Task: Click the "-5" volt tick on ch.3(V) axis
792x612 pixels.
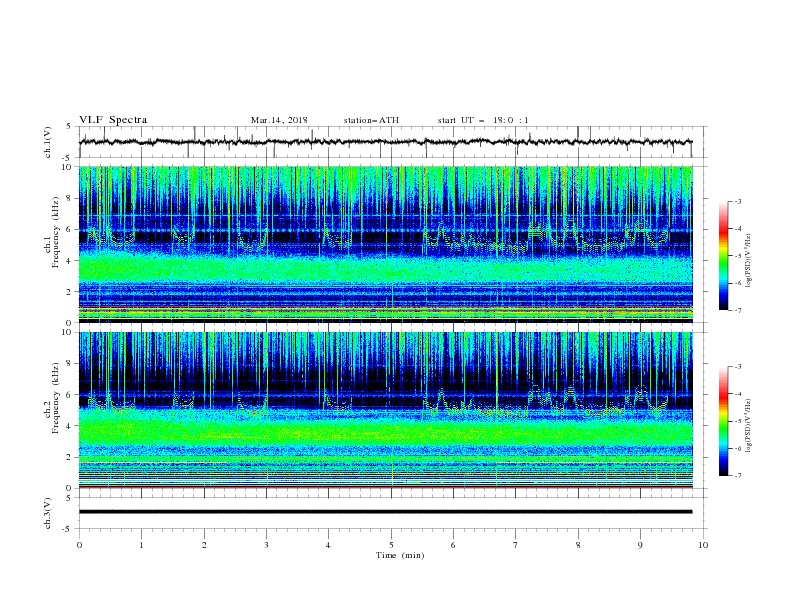Action: coord(68,529)
